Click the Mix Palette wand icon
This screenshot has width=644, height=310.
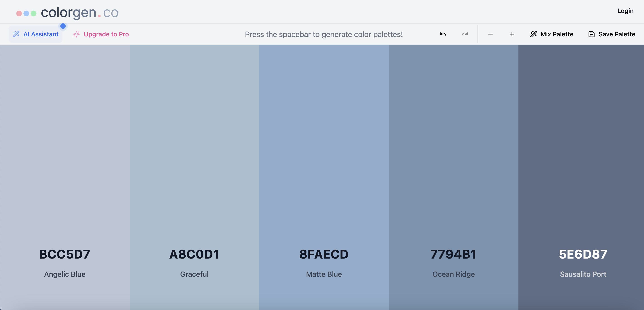(533, 34)
